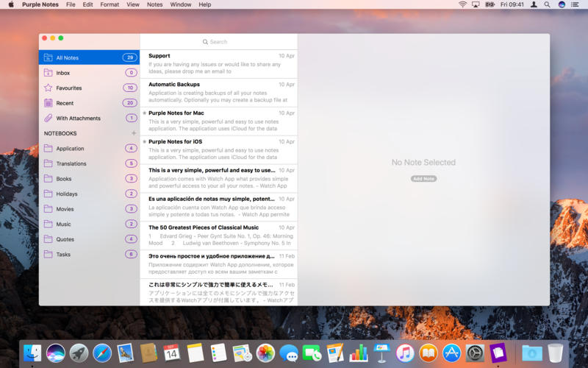The height and width of the screenshot is (368, 588).
Task: Show notes With Attachments
Action: [89, 118]
